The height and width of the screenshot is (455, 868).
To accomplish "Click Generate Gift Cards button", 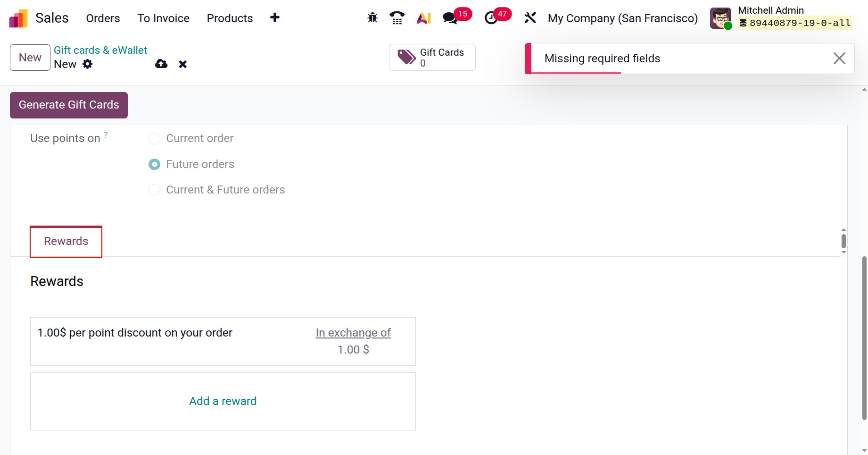I will pos(69,105).
